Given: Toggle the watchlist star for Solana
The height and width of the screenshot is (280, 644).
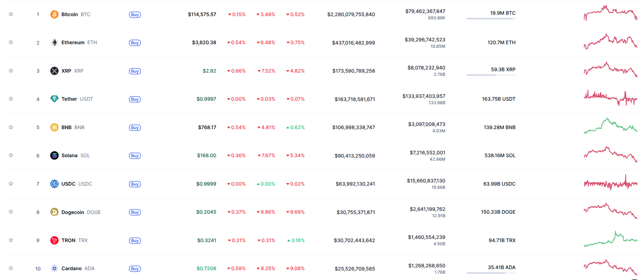Looking at the screenshot, I should (x=11, y=155).
